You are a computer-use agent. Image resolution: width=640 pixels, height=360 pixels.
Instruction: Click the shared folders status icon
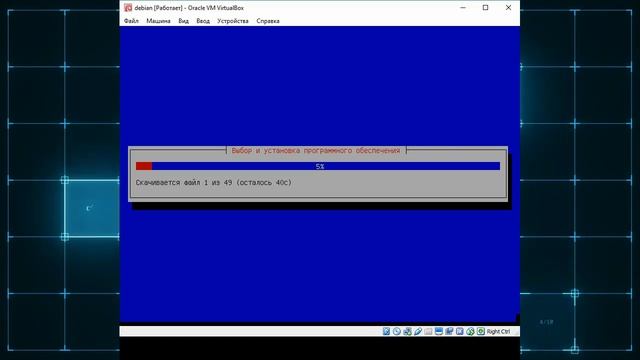click(x=428, y=331)
